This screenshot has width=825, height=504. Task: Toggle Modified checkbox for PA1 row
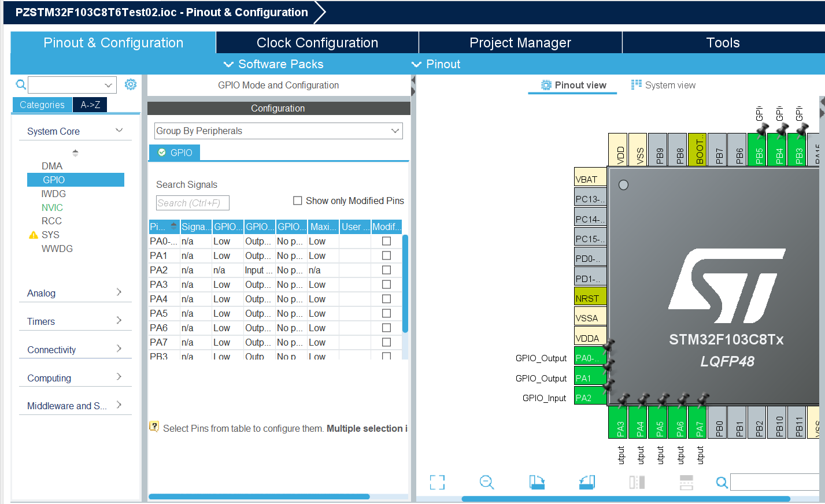(x=386, y=255)
